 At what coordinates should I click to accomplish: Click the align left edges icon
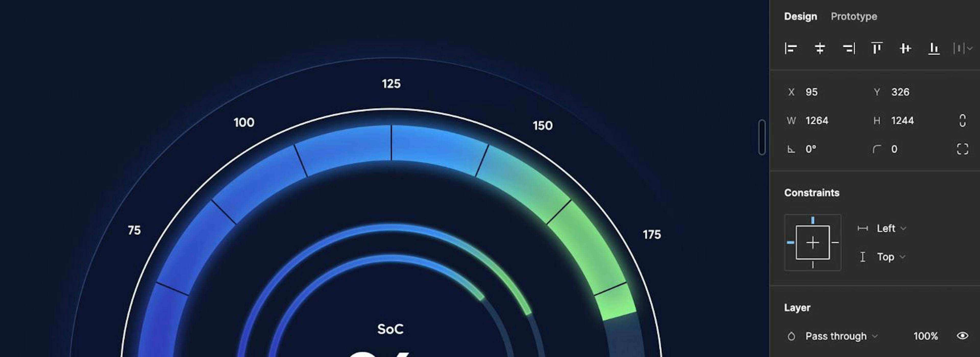click(791, 49)
